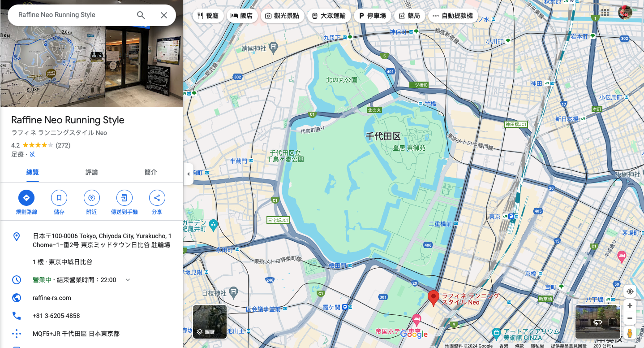Filter the map by 飯店 hotels
Screen dimensions: 644x348
(242, 16)
